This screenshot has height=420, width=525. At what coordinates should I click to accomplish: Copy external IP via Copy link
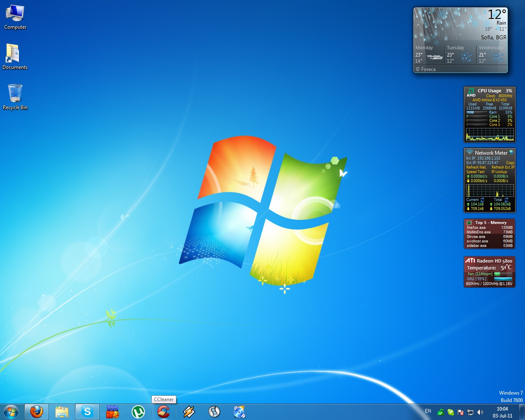(510, 163)
